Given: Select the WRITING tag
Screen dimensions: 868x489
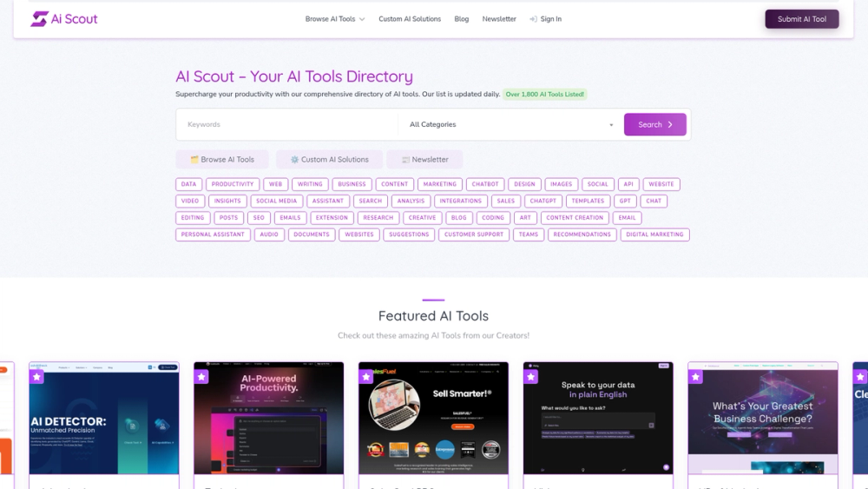Looking at the screenshot, I should coord(310,184).
